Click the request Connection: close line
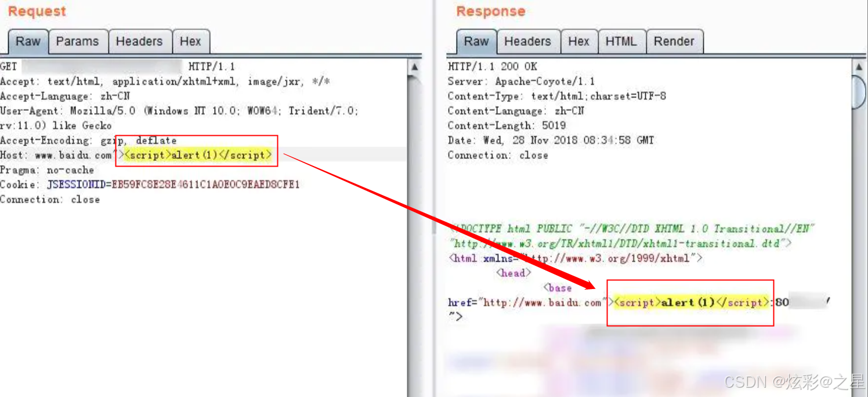This screenshot has height=397, width=868. coord(50,200)
